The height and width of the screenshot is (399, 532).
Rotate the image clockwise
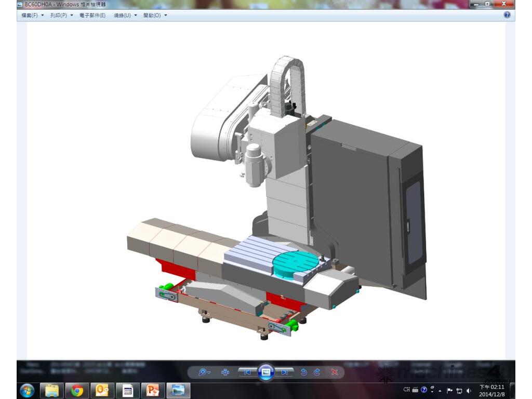tap(316, 372)
